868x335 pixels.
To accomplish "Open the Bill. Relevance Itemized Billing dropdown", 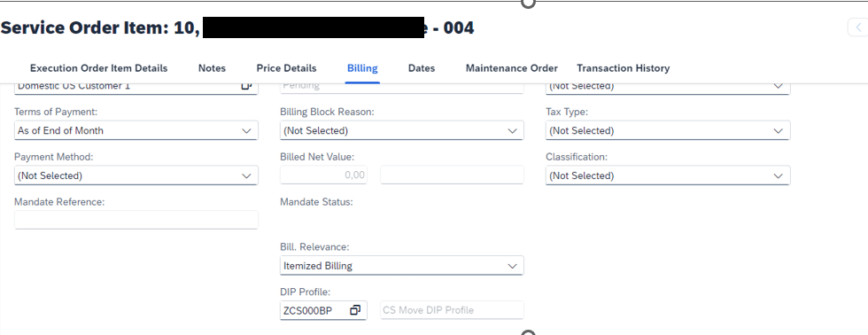I will (402, 266).
